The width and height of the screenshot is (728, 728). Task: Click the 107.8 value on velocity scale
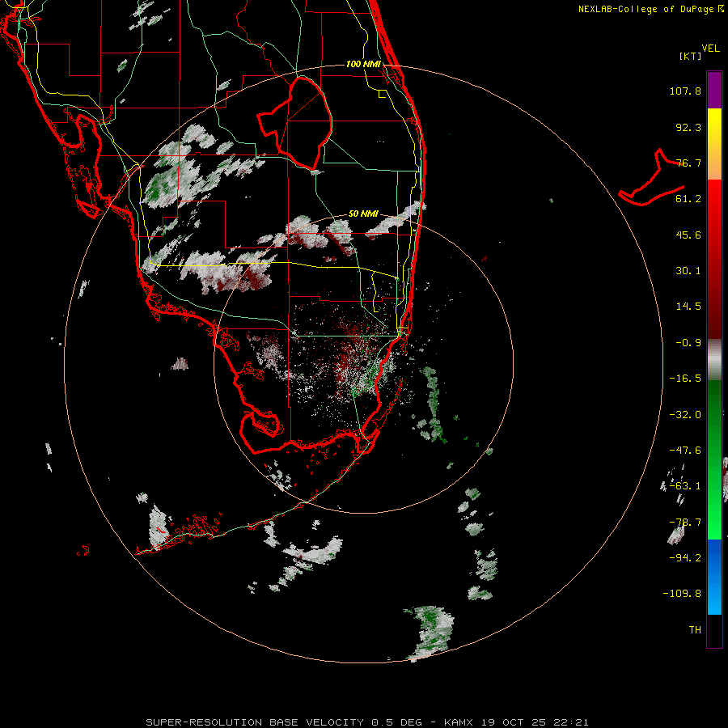click(685, 91)
